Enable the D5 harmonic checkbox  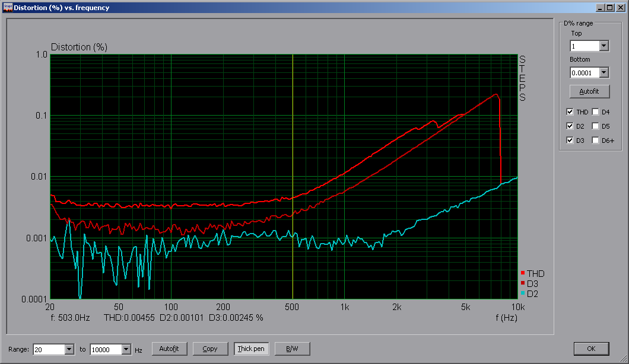click(x=595, y=126)
